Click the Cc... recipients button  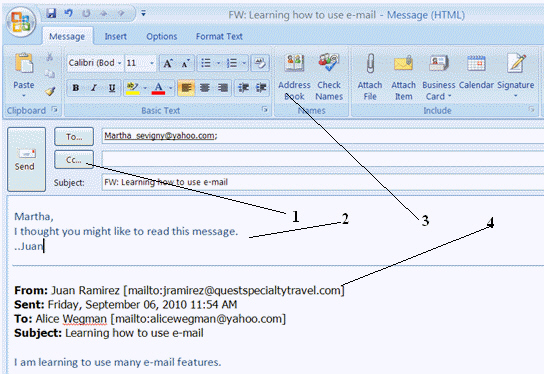(74, 160)
